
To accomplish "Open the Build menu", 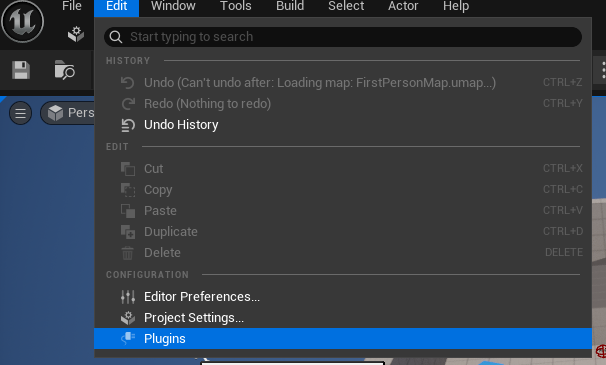I will (x=290, y=6).
